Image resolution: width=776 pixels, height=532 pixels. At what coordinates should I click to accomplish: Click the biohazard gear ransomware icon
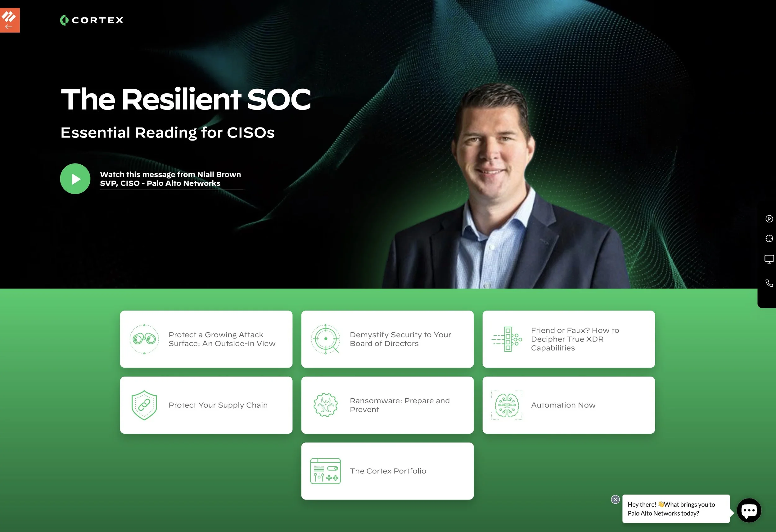point(326,405)
